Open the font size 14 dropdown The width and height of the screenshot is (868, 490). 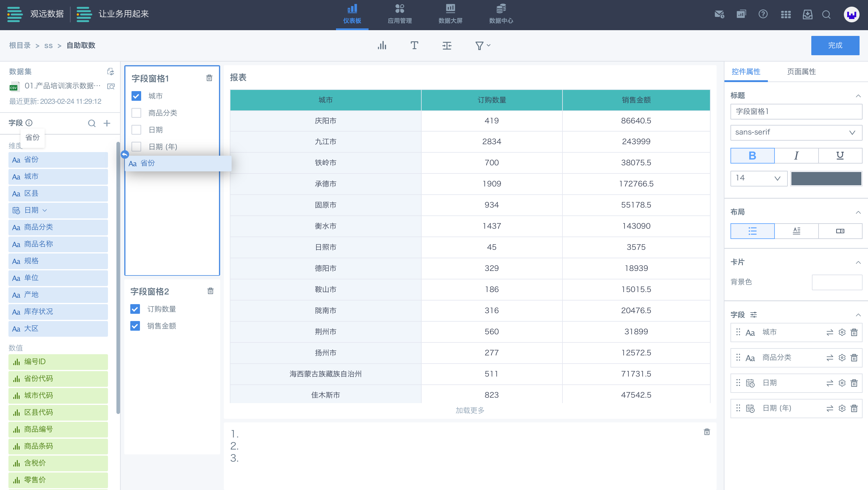758,178
